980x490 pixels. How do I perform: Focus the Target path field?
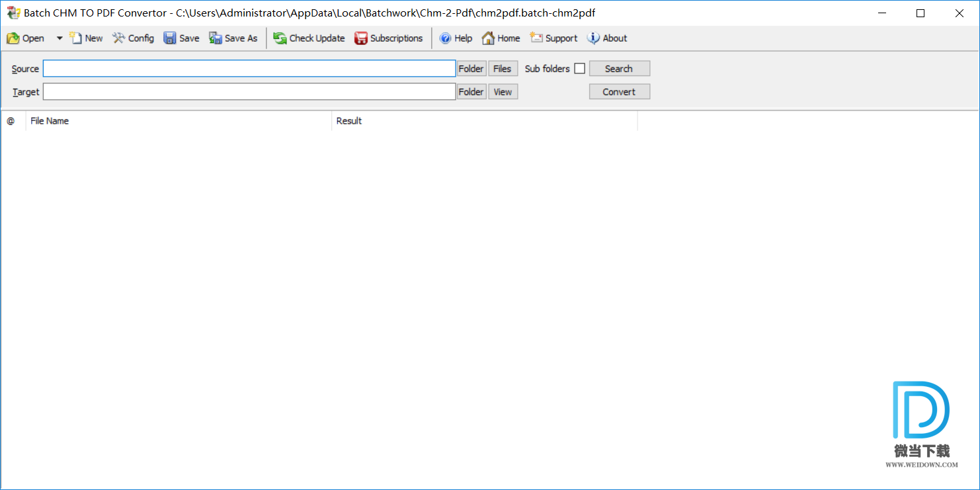click(x=249, y=92)
